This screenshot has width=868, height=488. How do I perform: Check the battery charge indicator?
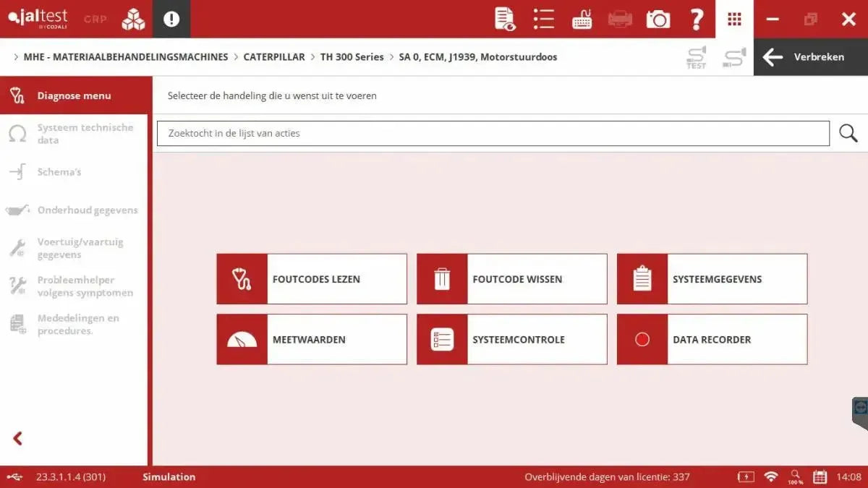[x=746, y=476]
